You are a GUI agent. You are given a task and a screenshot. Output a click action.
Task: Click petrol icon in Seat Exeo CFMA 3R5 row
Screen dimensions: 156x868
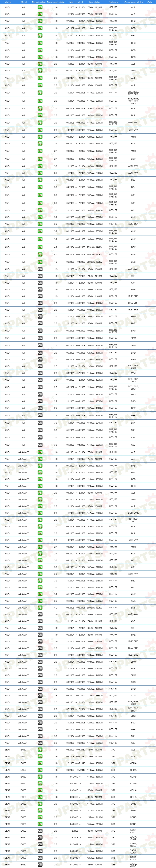point(40,770)
